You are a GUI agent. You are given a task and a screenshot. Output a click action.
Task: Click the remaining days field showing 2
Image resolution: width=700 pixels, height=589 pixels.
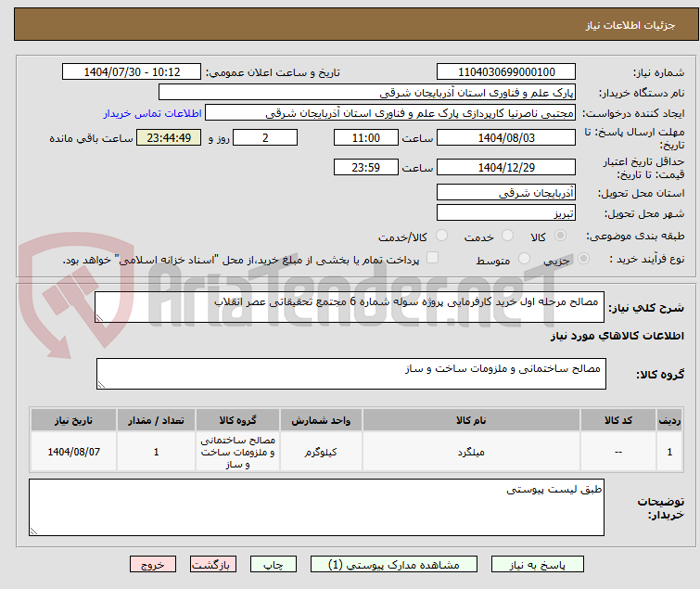pos(265,137)
